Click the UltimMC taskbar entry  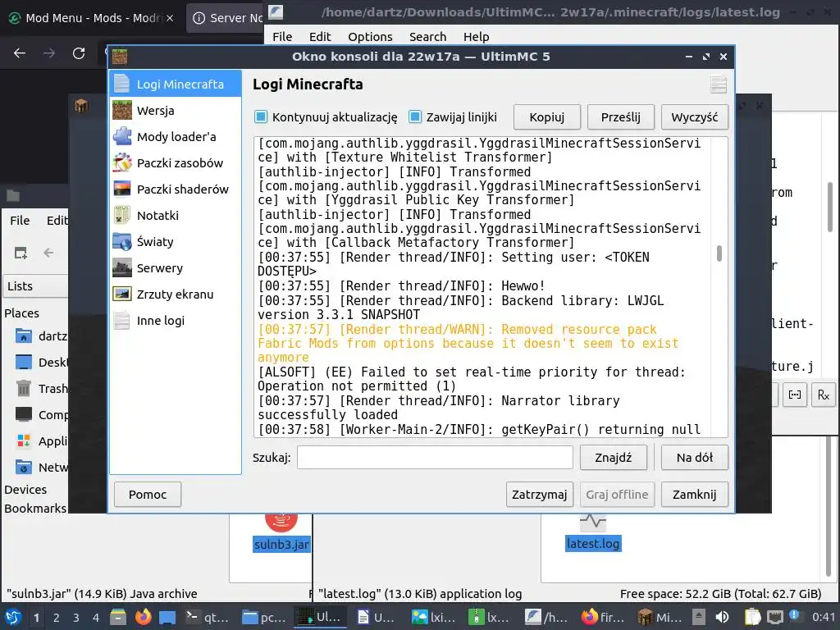point(320,617)
